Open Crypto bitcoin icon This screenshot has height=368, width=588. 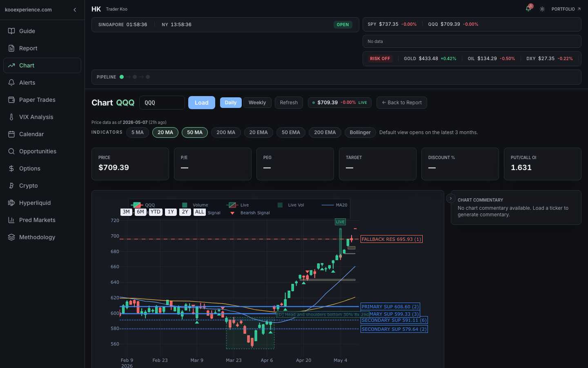coord(11,186)
